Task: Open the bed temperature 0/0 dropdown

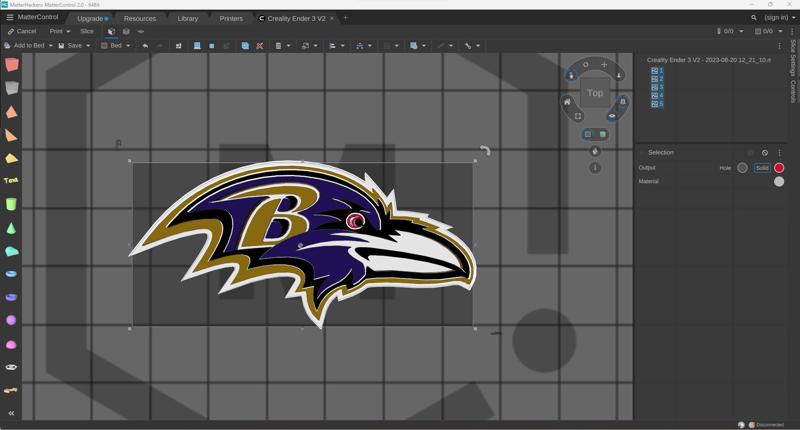Action: click(769, 31)
